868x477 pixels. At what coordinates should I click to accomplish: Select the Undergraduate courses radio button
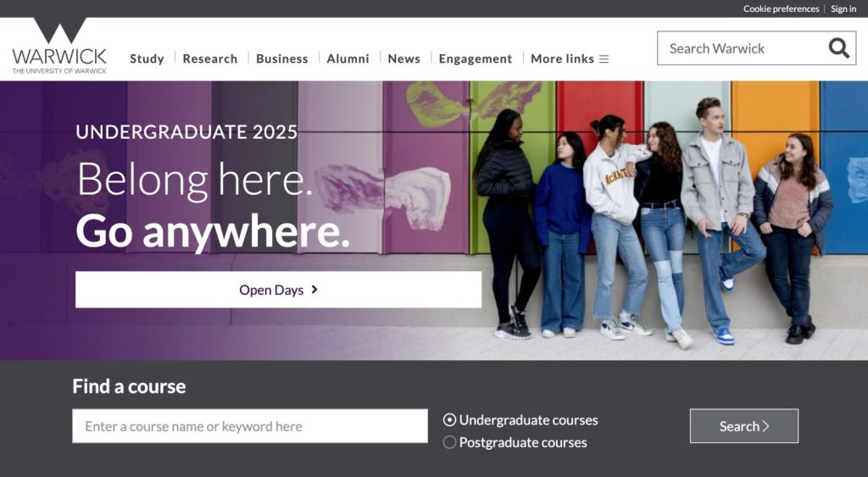(x=449, y=420)
